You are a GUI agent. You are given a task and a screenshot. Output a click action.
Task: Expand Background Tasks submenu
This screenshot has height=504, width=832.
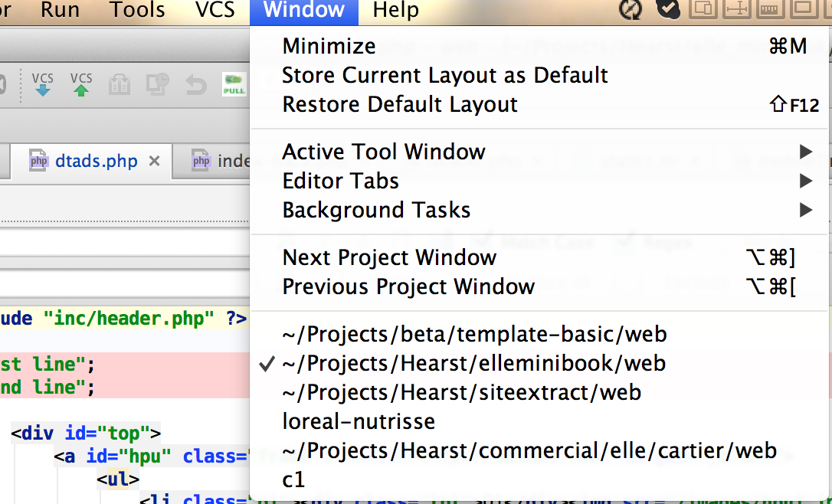[539, 210]
